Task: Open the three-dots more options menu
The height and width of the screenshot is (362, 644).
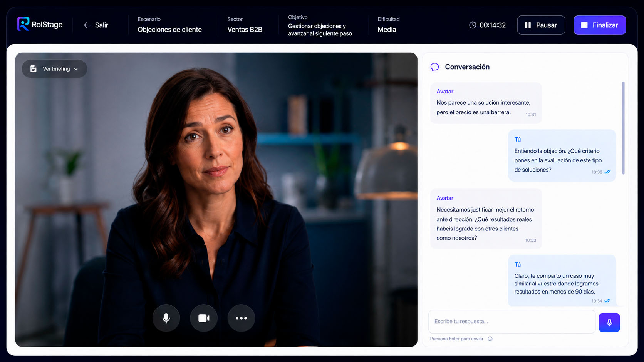Action: point(241,318)
